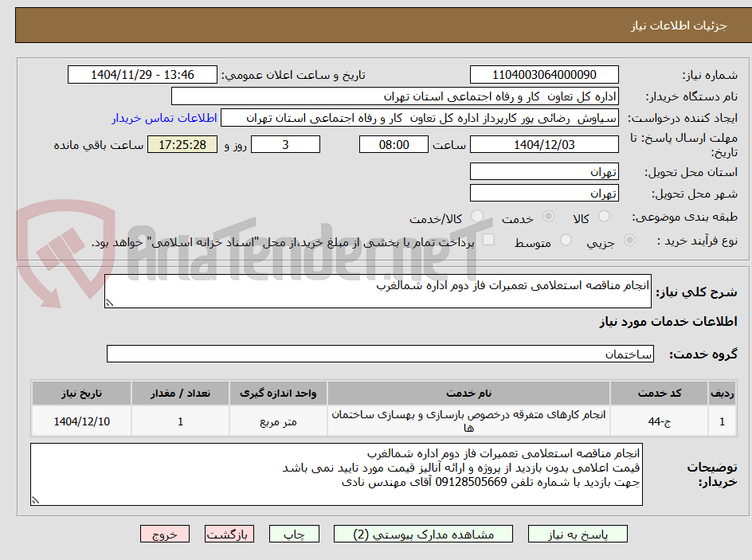The height and width of the screenshot is (560, 752).
Task: Click the date cell 1404/12/10
Action: 81,421
